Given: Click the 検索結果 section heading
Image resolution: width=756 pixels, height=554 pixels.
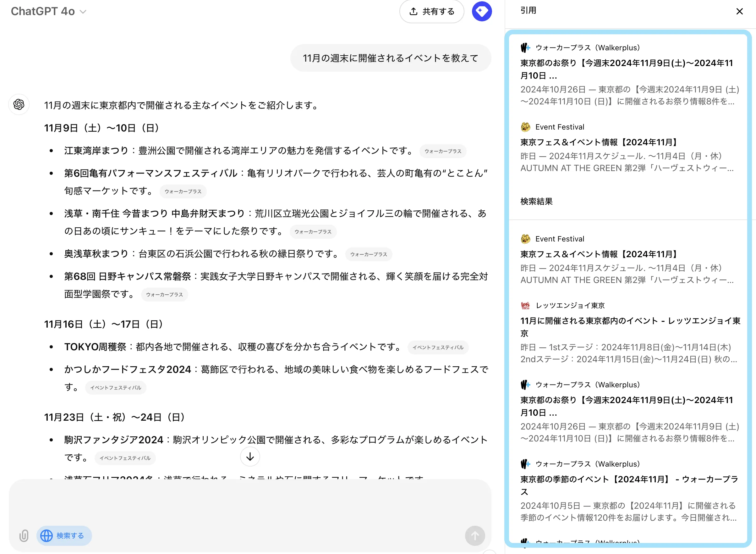Looking at the screenshot, I should [x=536, y=201].
